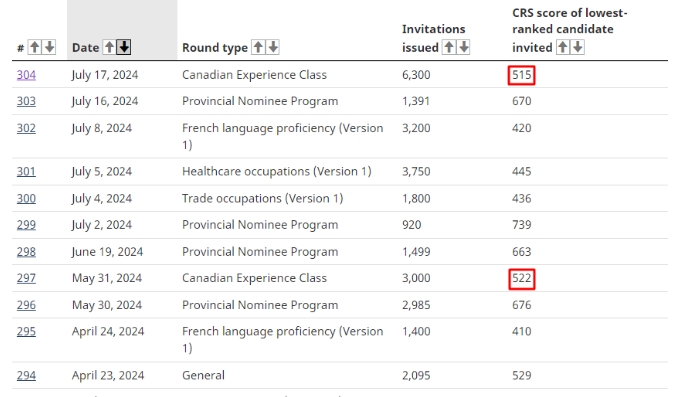Open draw number 303 link

tap(26, 101)
